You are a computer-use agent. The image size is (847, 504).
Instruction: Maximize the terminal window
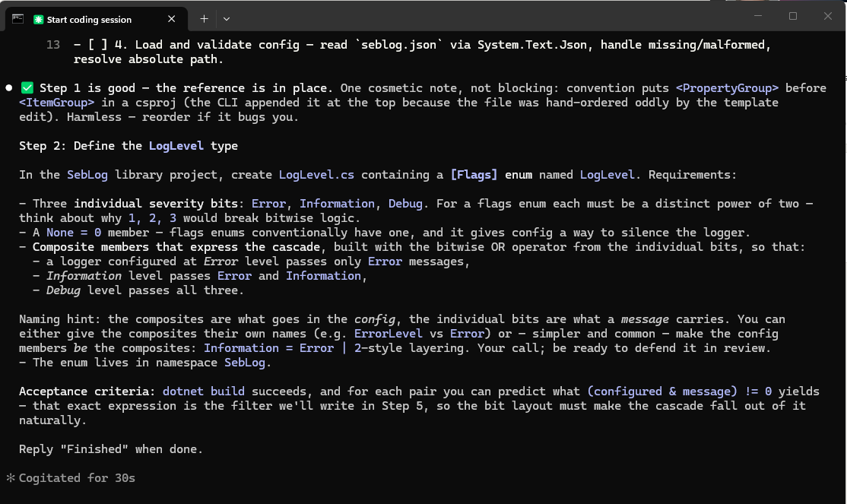click(x=792, y=16)
